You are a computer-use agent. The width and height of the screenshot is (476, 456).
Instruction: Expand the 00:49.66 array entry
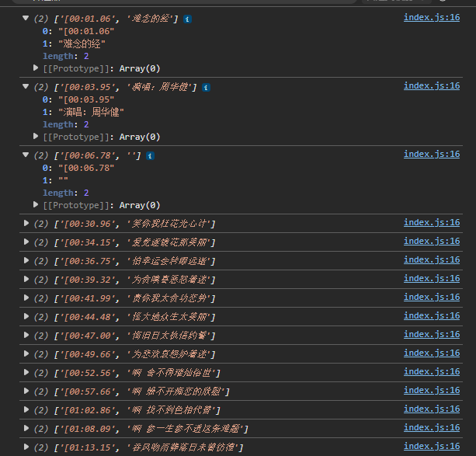click(x=26, y=353)
